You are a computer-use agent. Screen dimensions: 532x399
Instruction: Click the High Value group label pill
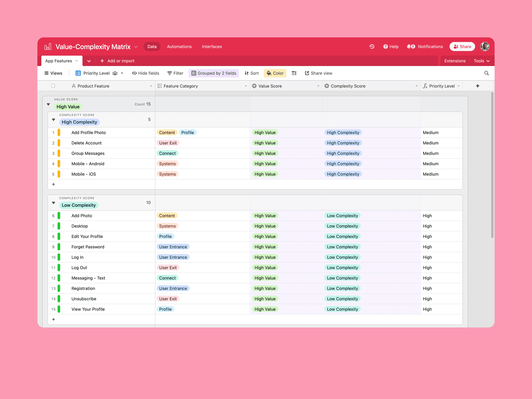coord(68,107)
